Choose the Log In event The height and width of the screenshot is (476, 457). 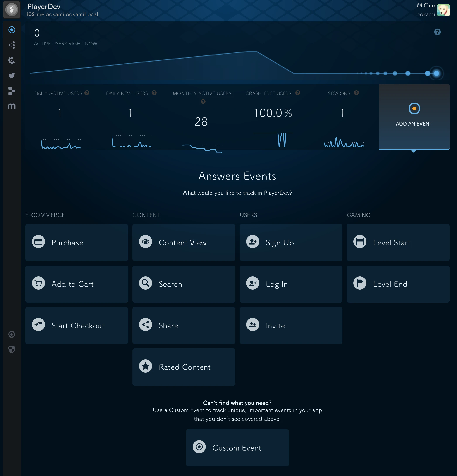click(291, 284)
